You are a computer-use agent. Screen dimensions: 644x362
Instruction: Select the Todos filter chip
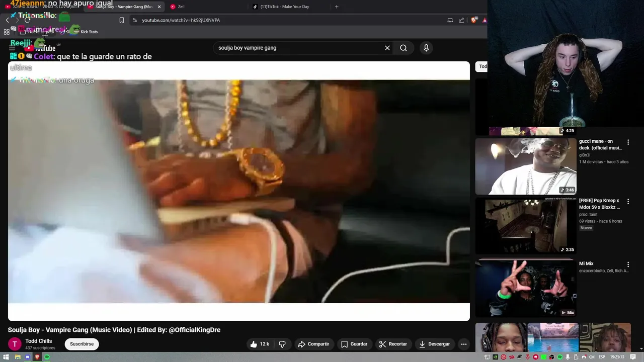482,66
